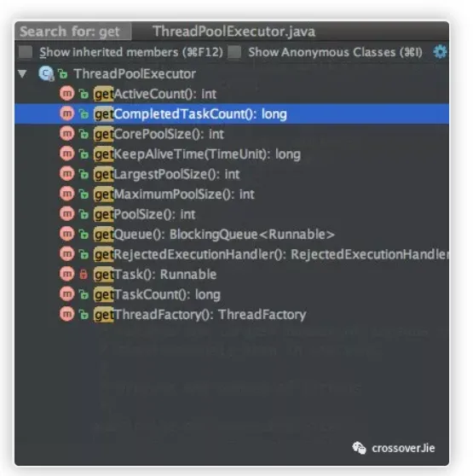Image resolution: width=473 pixels, height=476 pixels.
Task: Enable Show inherited members checkbox
Action: 26,52
